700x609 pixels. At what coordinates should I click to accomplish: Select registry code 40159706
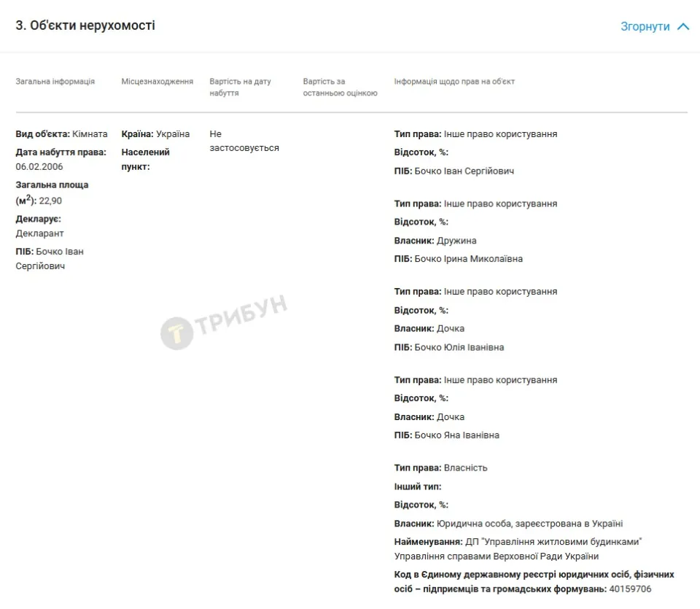click(630, 589)
